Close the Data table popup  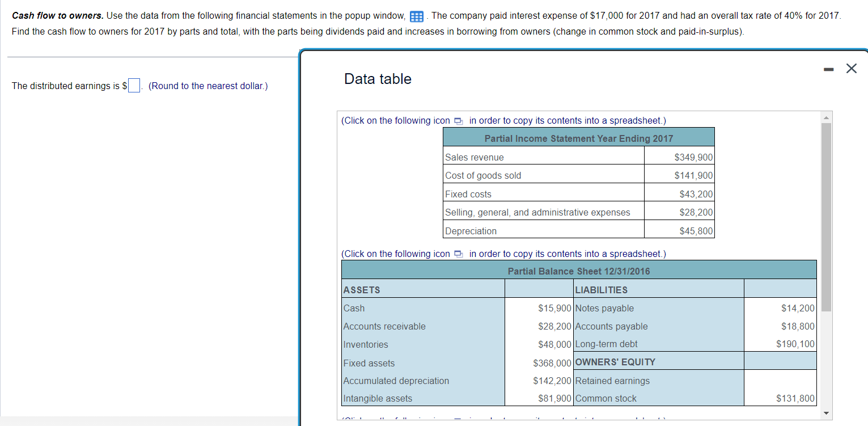click(x=851, y=69)
